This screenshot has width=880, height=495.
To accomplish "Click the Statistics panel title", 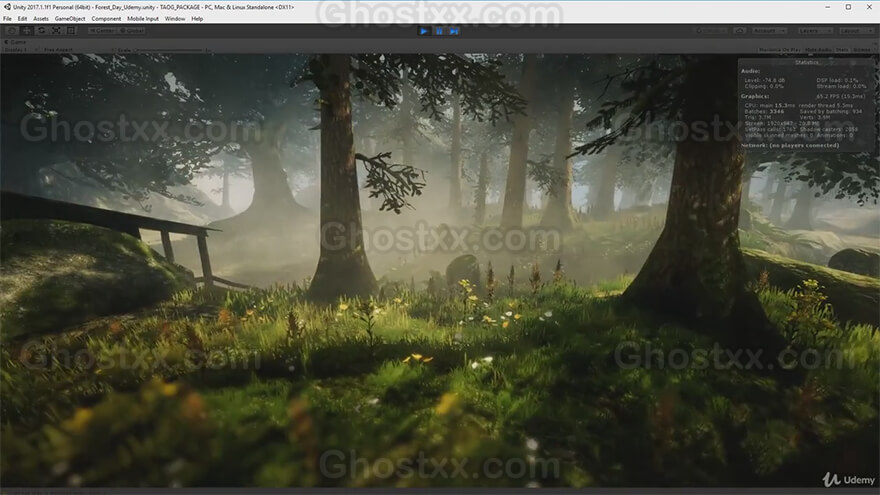I will coord(806,62).
